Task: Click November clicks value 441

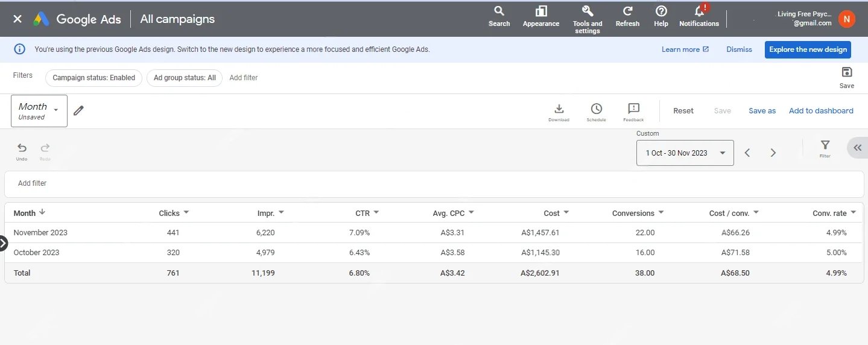Action: pos(173,233)
